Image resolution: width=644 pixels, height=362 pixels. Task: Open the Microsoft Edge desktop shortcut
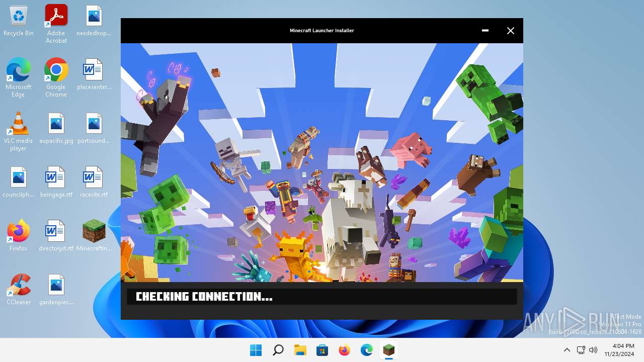point(19,77)
